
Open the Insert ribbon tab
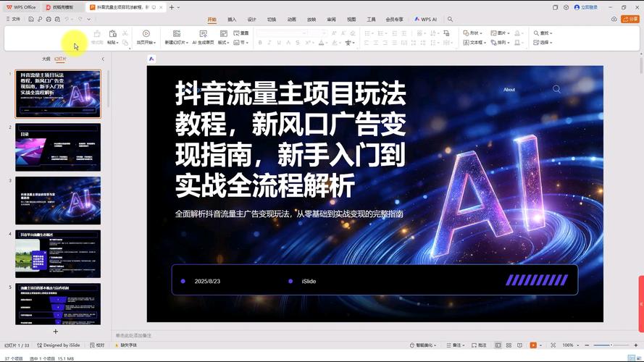pos(232,20)
